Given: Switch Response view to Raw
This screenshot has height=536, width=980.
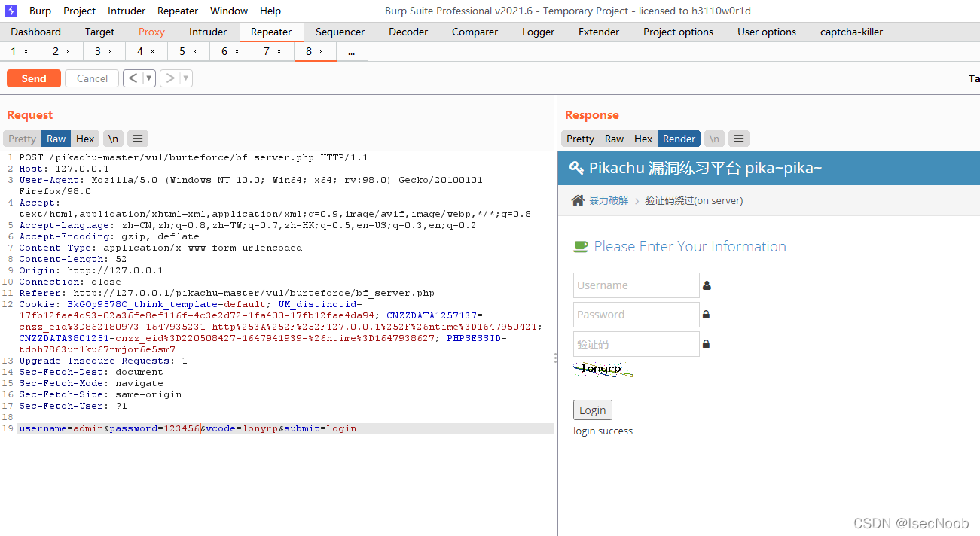Looking at the screenshot, I should pos(614,139).
